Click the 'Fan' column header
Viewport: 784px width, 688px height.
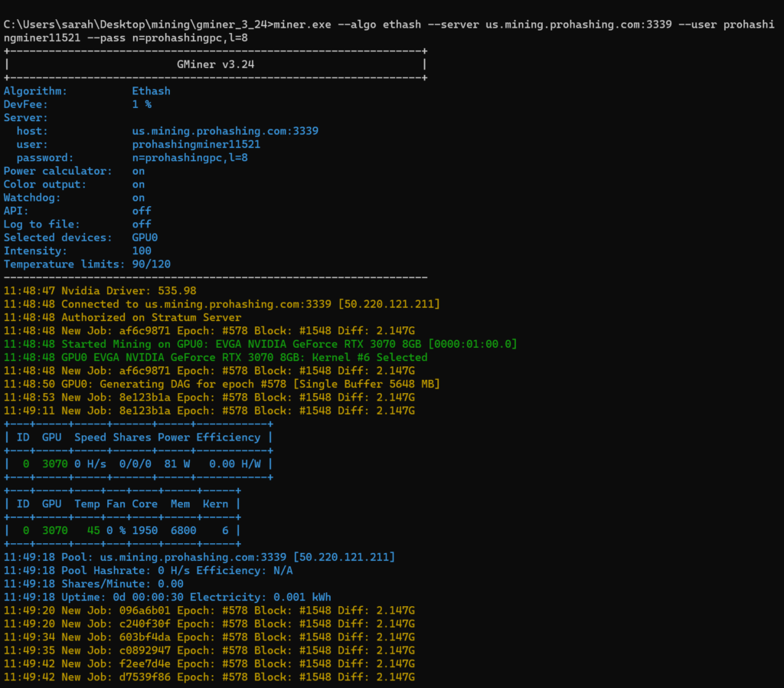pyautogui.click(x=116, y=504)
